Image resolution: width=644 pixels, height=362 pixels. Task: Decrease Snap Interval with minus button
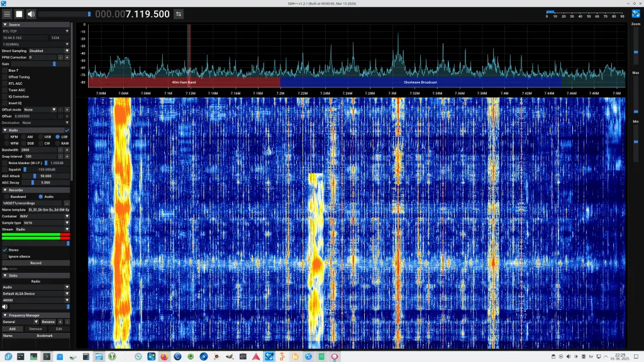pos(60,156)
